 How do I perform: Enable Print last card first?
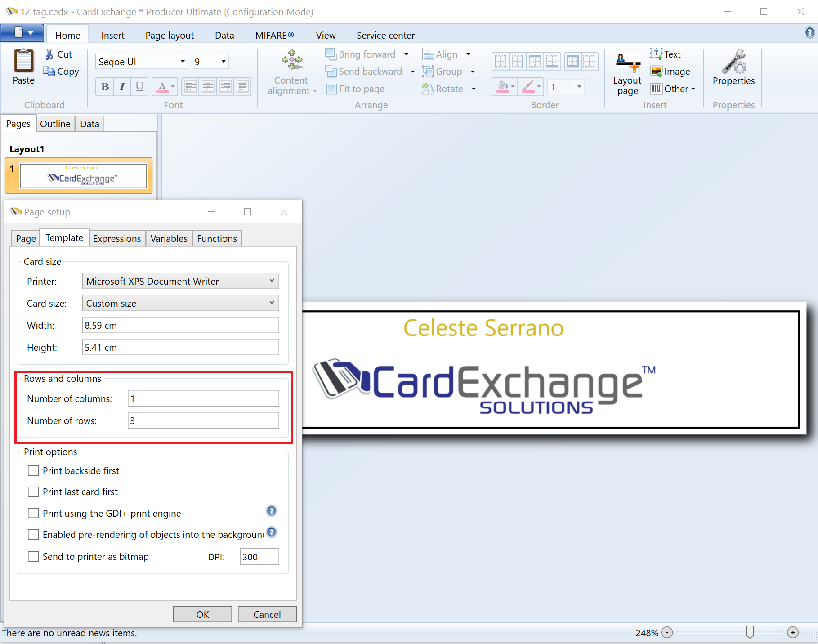coord(33,492)
